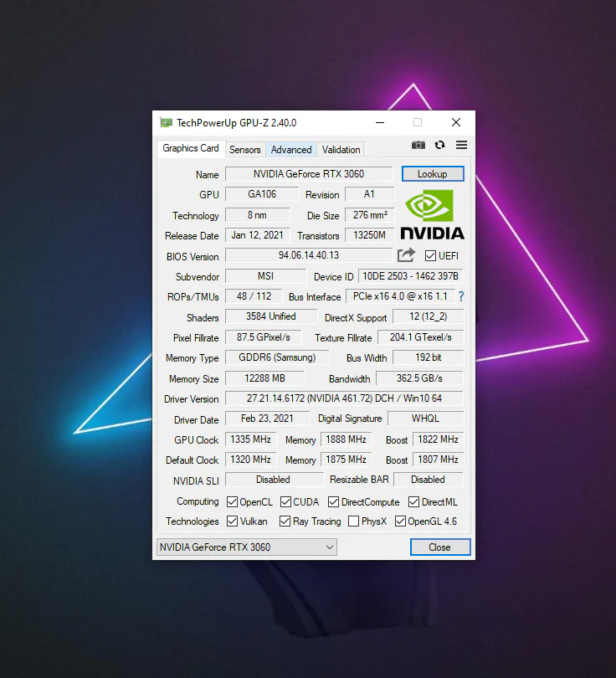Image resolution: width=616 pixels, height=678 pixels.
Task: Click the BIOS export share icon
Action: (x=406, y=255)
